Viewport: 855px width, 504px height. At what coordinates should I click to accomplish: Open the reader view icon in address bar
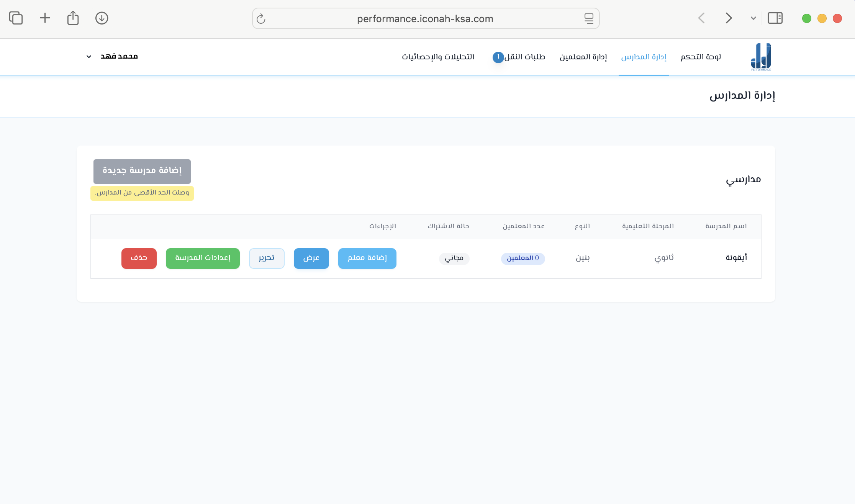click(589, 18)
